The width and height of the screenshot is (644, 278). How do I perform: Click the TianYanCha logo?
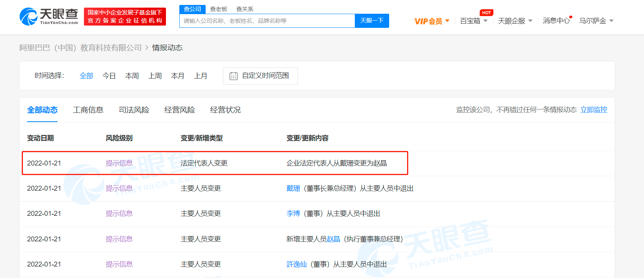click(48, 17)
